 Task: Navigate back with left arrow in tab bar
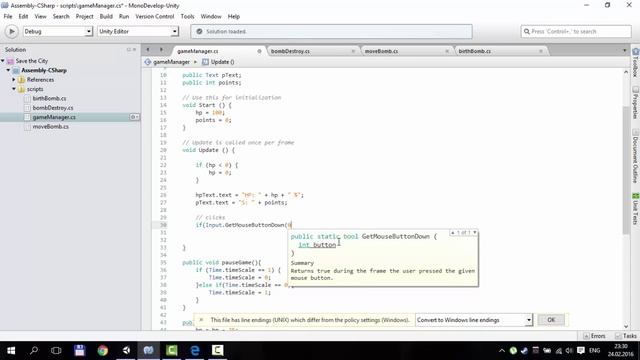148,50
